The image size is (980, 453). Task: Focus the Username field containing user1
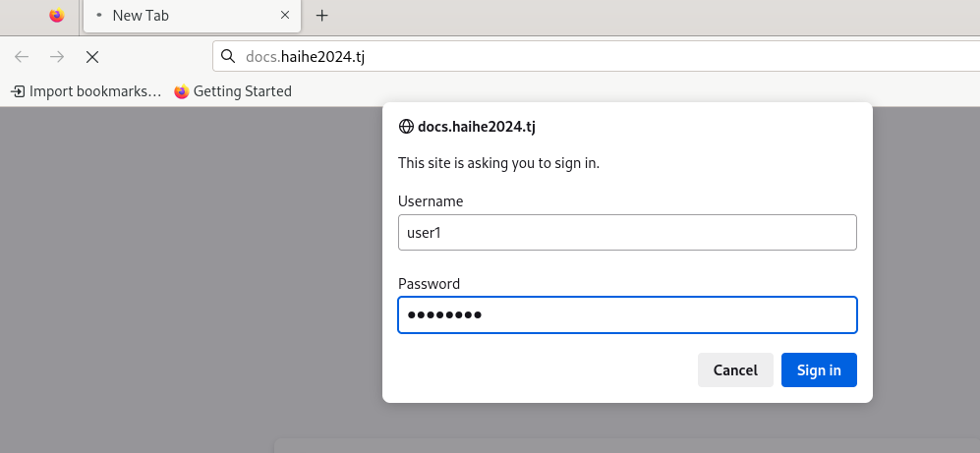627,233
